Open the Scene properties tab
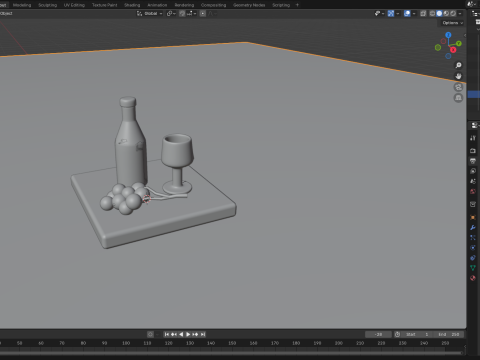This screenshot has height=360, width=480. click(473, 181)
